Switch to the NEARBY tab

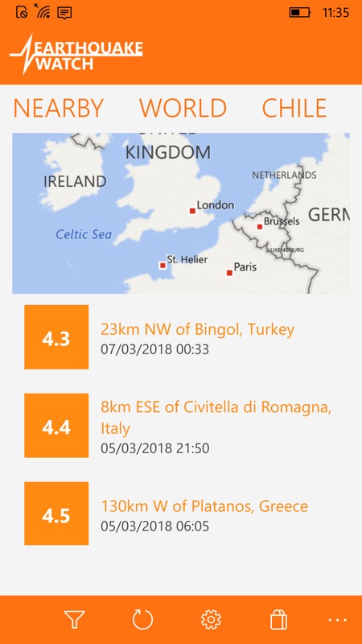[58, 109]
